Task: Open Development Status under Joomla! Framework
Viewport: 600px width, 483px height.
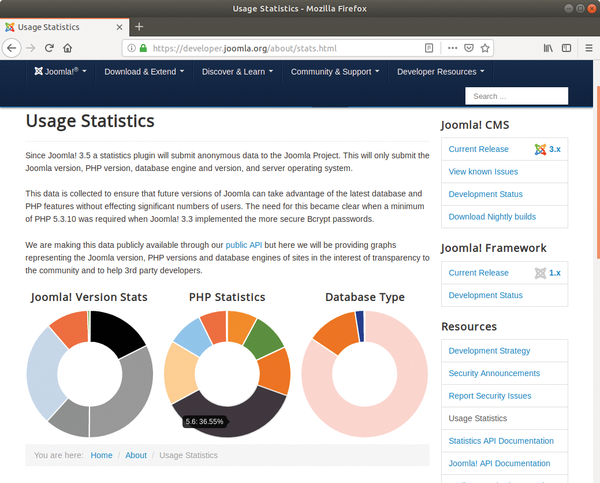Action: coord(485,295)
